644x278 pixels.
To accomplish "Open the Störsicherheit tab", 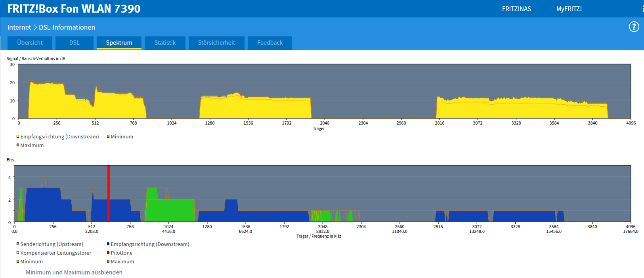I will tap(216, 43).
